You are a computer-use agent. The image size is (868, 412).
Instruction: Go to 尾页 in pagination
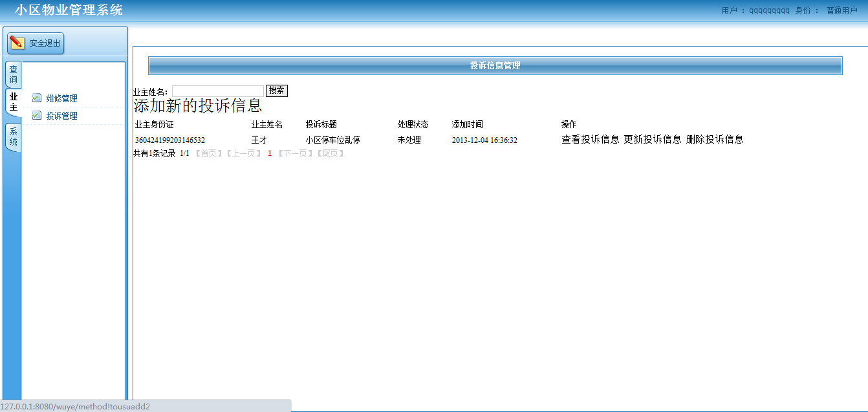330,153
